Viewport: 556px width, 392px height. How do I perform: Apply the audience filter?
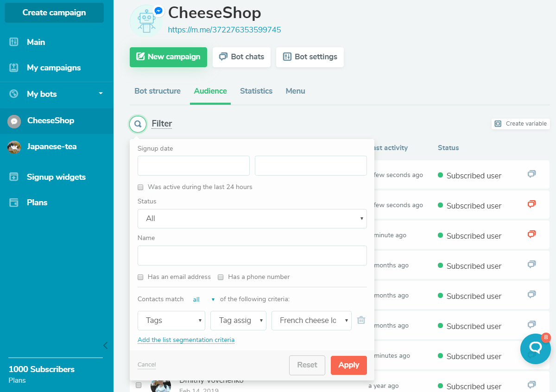click(348, 365)
